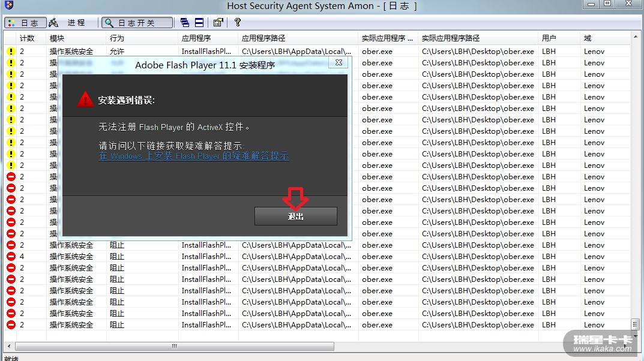Open the properties toolbar icon
Image resolution: width=644 pixels, height=361 pixels.
click(218, 23)
